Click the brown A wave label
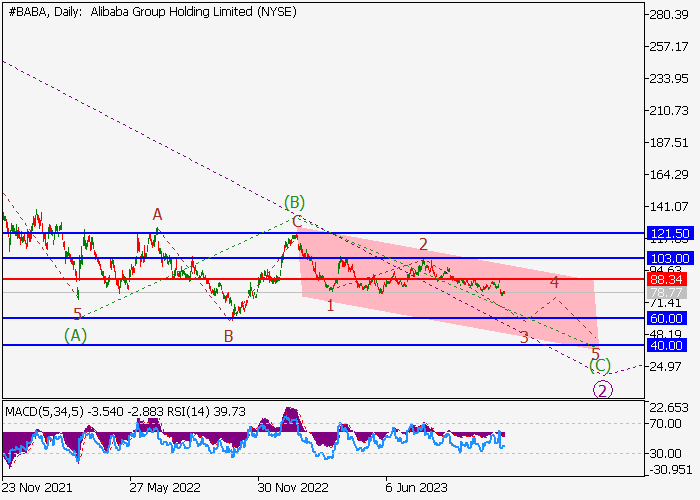700x500 pixels. point(157,215)
